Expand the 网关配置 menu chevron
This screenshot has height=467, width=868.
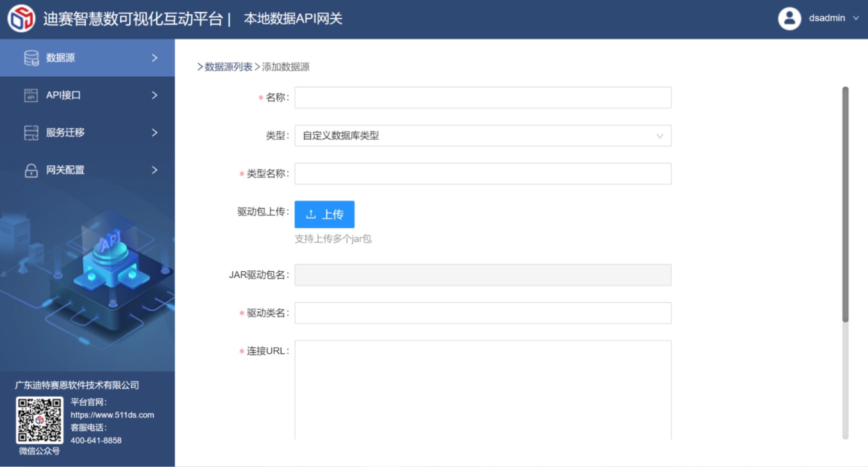pyautogui.click(x=154, y=170)
